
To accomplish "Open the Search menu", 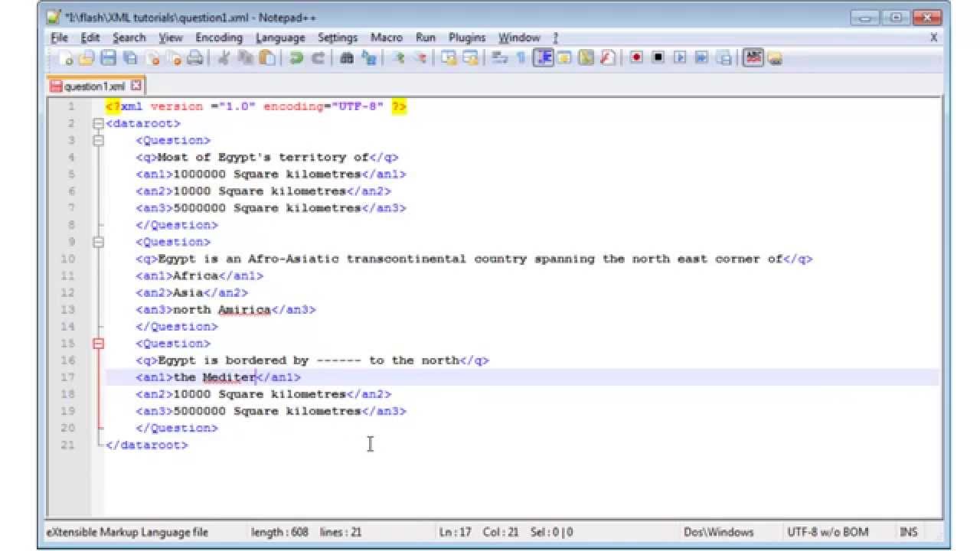I will pyautogui.click(x=129, y=37).
